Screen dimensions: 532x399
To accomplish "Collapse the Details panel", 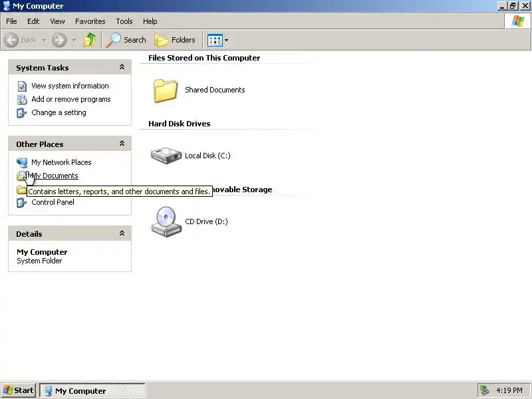I will pos(122,233).
